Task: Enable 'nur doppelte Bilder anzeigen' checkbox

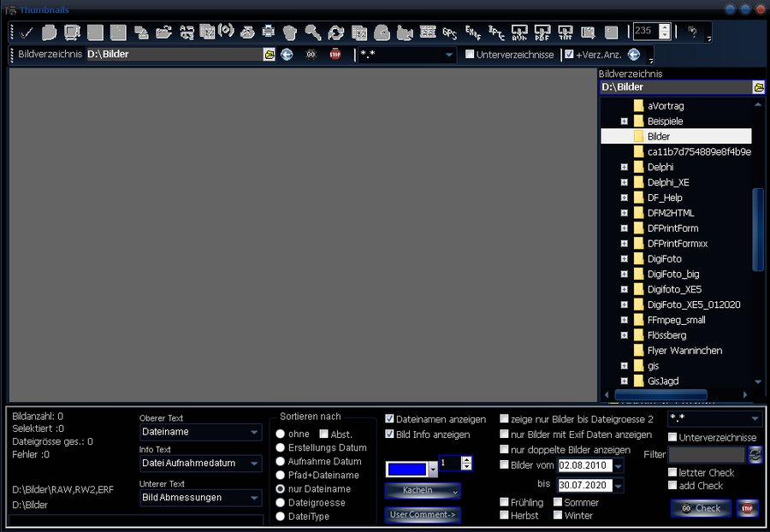Action: pyautogui.click(x=504, y=450)
